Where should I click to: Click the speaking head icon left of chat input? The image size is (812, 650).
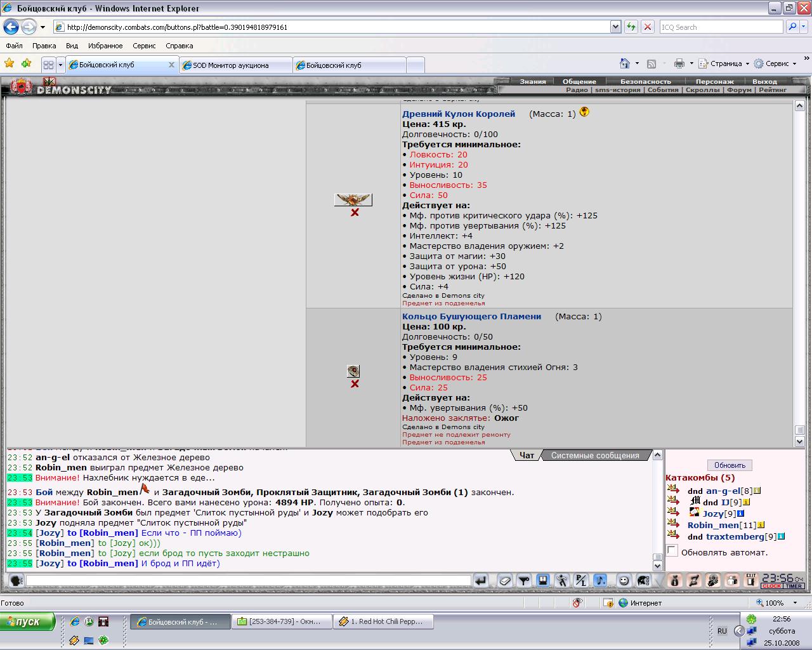click(x=16, y=580)
